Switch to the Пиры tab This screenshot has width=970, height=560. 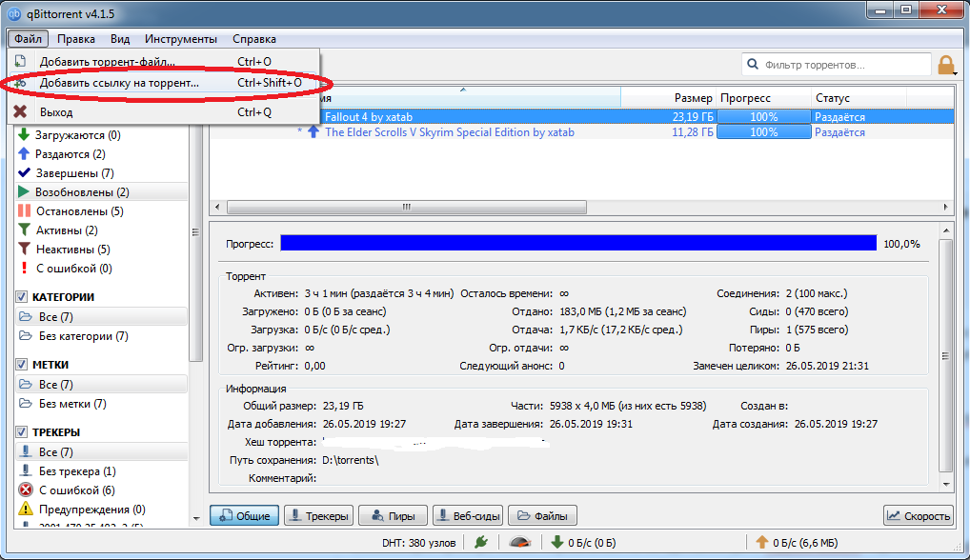pyautogui.click(x=392, y=516)
